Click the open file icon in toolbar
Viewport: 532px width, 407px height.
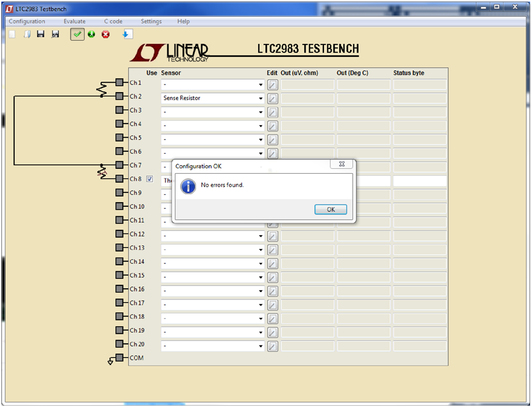[27, 34]
